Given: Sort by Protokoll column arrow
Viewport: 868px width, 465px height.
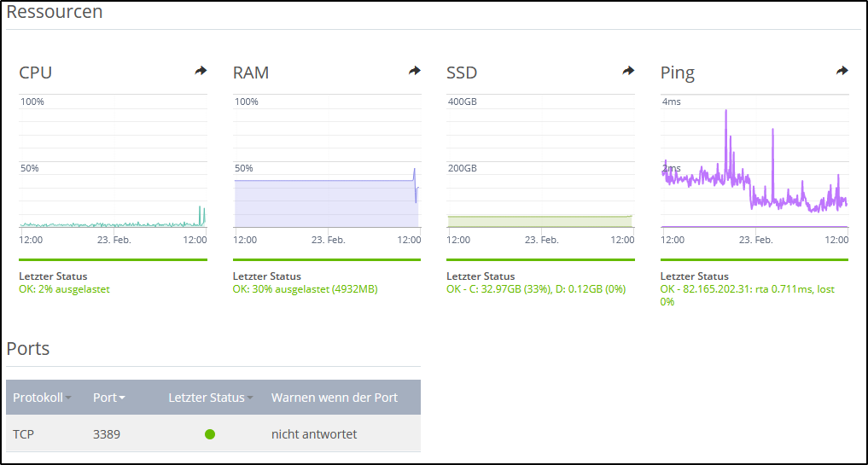Looking at the screenshot, I should [x=68, y=398].
